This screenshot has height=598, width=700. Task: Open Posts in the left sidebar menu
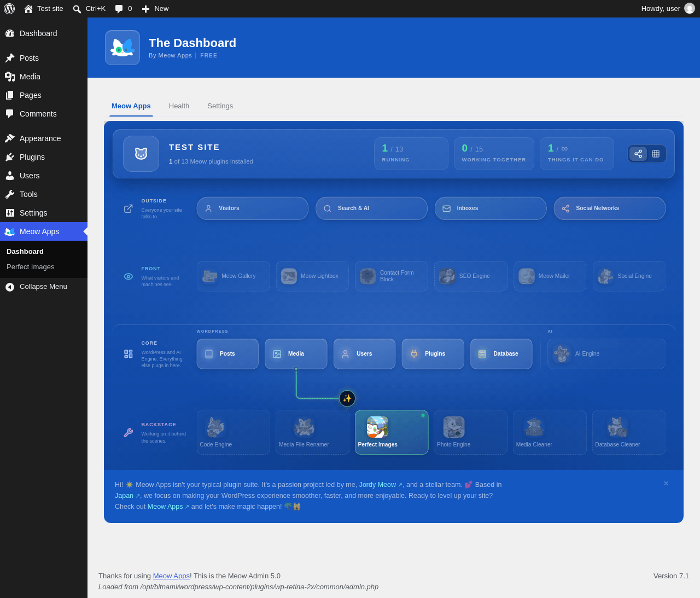44,58
